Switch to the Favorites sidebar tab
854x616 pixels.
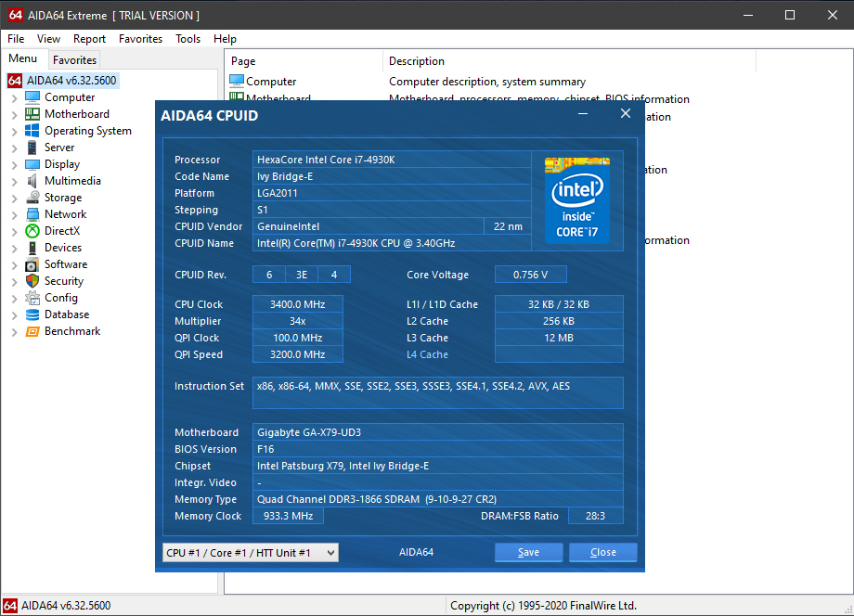(x=74, y=60)
